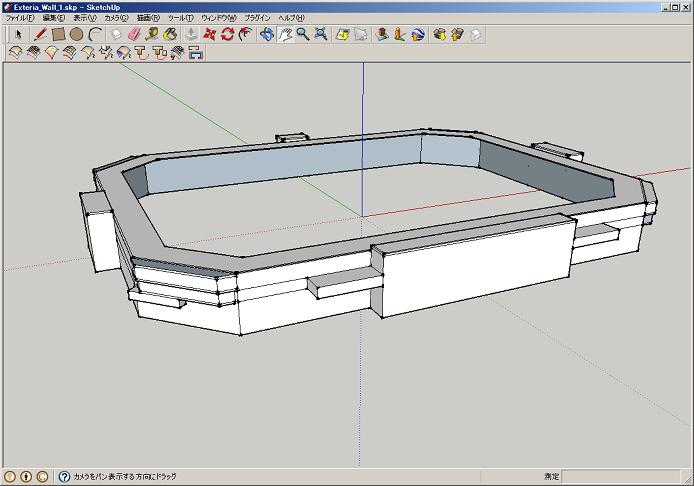Open the ファイル menu
The height and width of the screenshot is (486, 694).
[x=20, y=18]
